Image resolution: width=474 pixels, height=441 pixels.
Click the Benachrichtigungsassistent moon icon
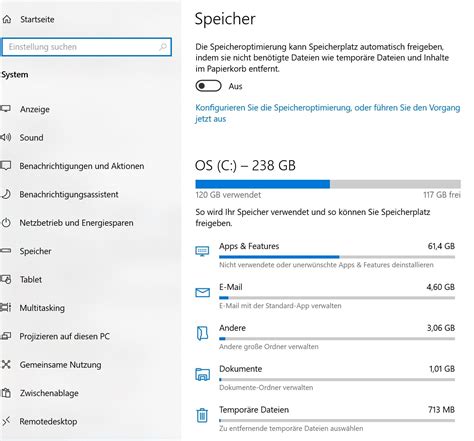(6, 194)
